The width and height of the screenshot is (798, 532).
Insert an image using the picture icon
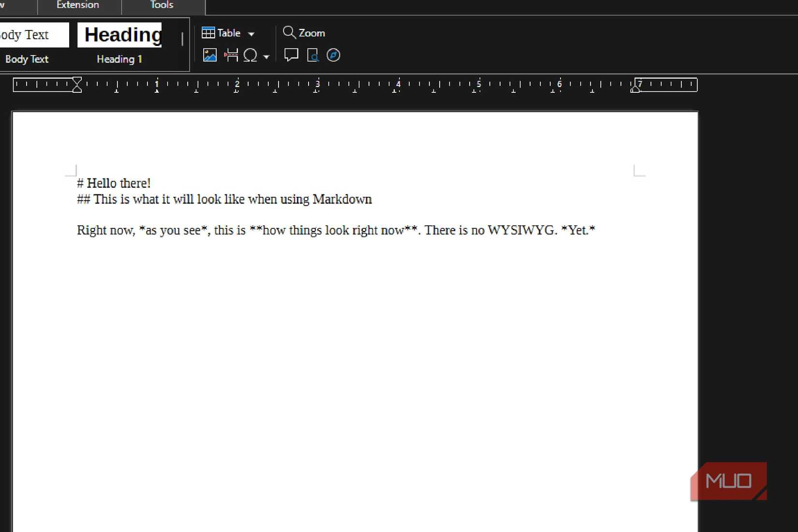pyautogui.click(x=209, y=55)
